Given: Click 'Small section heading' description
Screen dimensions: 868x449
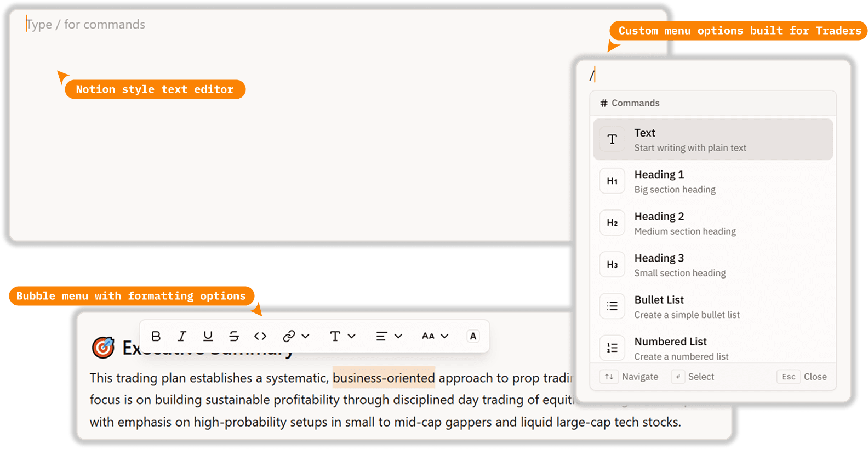Looking at the screenshot, I should pos(679,273).
